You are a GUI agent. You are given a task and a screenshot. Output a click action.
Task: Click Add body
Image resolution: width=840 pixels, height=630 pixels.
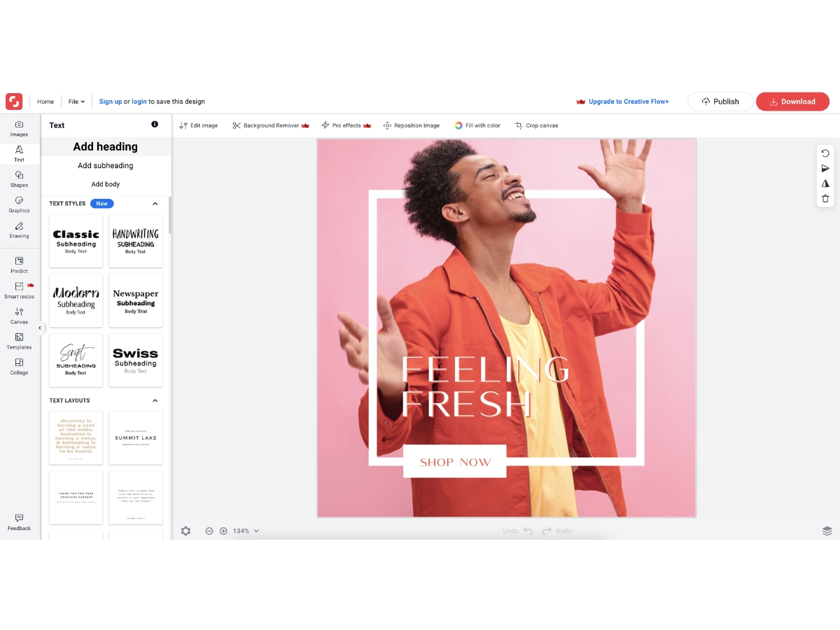pyautogui.click(x=106, y=184)
